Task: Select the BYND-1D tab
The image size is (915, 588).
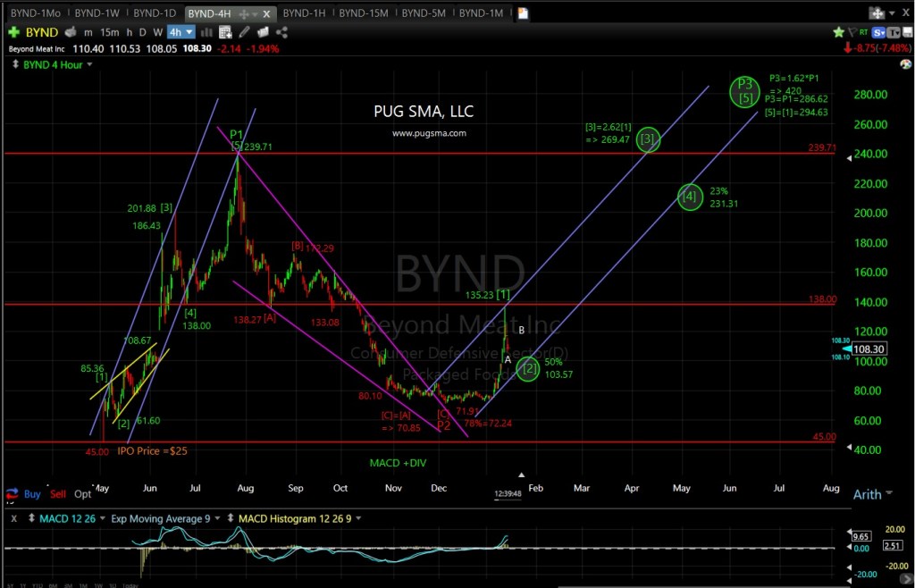Action: click(154, 13)
